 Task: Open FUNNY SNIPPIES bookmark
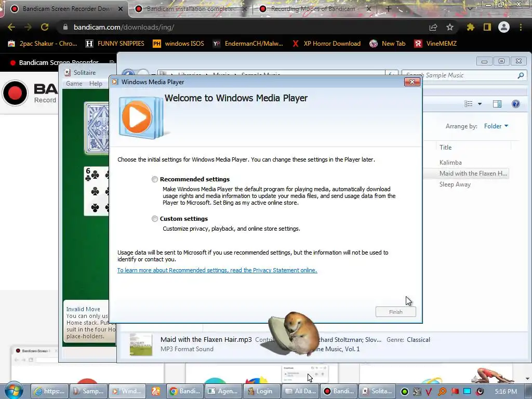pos(115,44)
